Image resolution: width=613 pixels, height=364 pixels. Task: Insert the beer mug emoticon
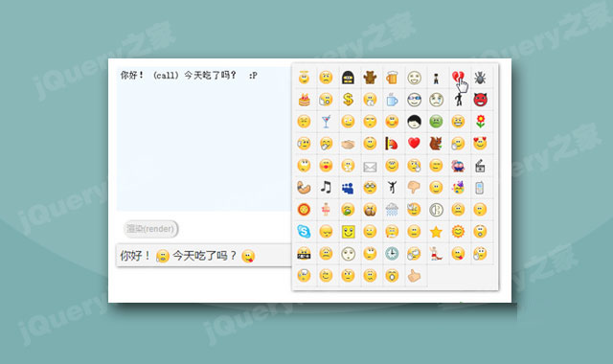pos(392,78)
